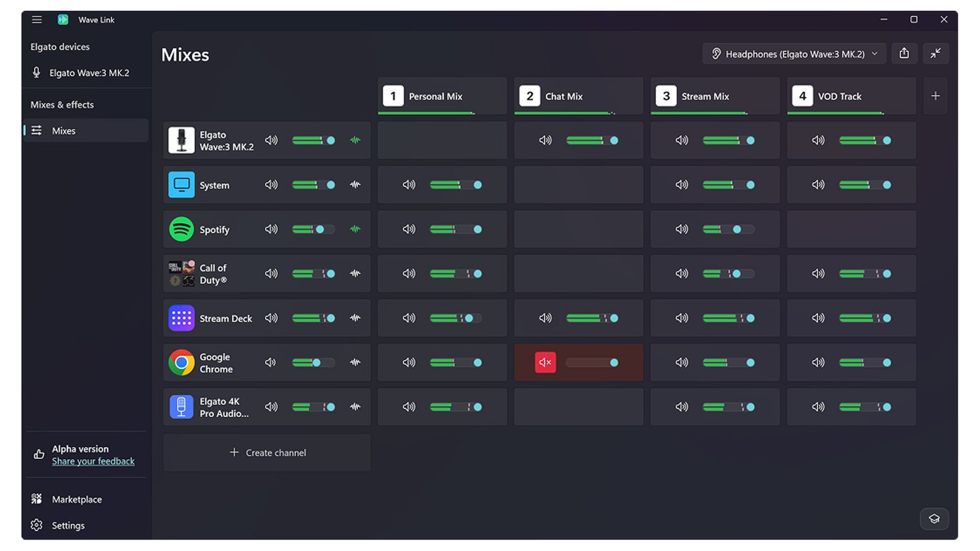Add a new mix with plus icon
Screen dimensions: 980x551
935,96
